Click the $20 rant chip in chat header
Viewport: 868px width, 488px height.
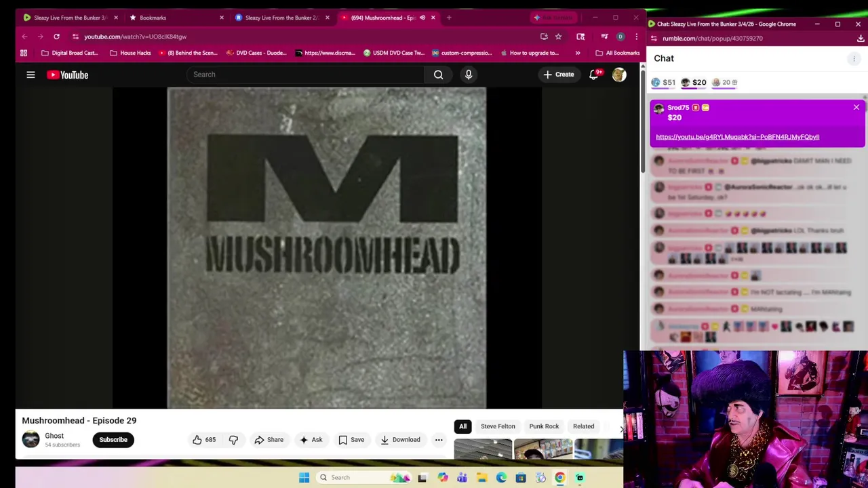[x=693, y=83]
